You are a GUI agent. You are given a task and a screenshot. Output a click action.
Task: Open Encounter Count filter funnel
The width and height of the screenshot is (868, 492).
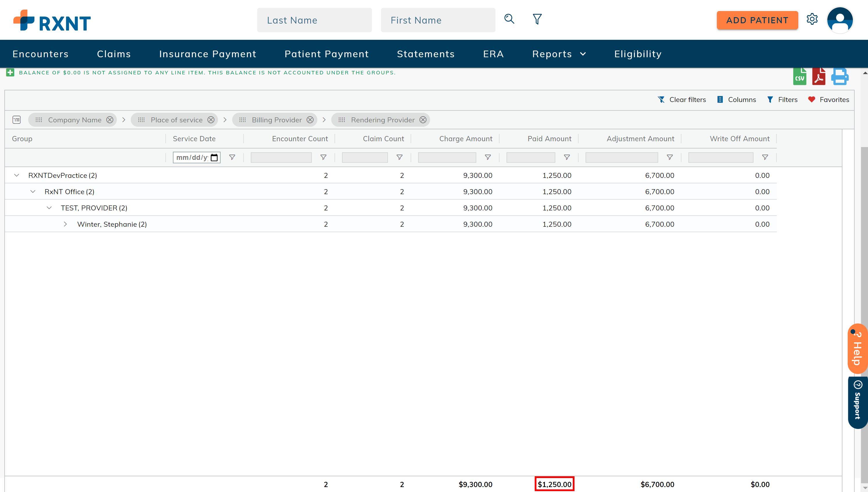click(x=323, y=157)
